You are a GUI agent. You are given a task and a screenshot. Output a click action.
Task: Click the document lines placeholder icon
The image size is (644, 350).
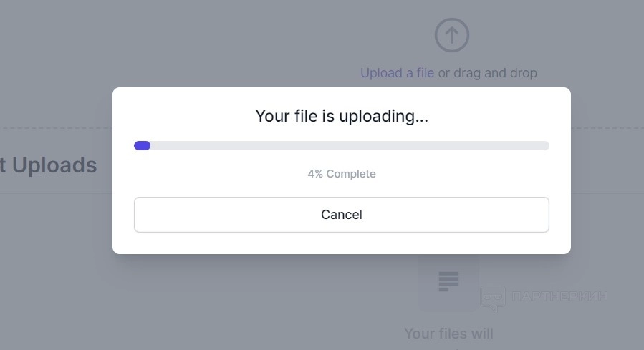(x=448, y=281)
